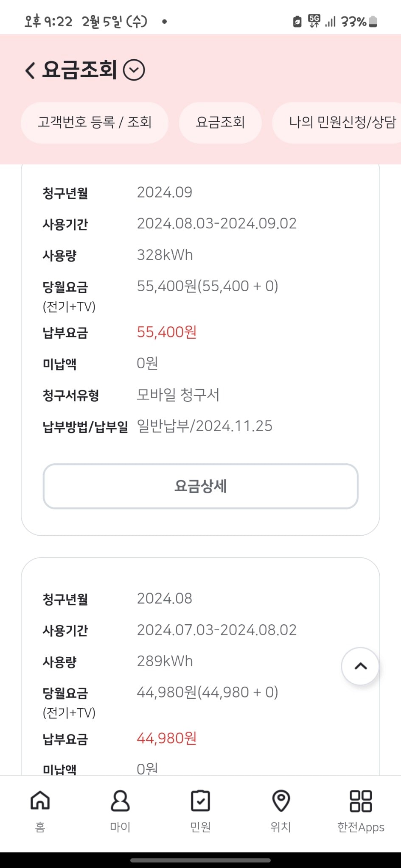This screenshot has width=401, height=868.
Task: Tap the scroll-to-top arrow button
Action: [360, 666]
